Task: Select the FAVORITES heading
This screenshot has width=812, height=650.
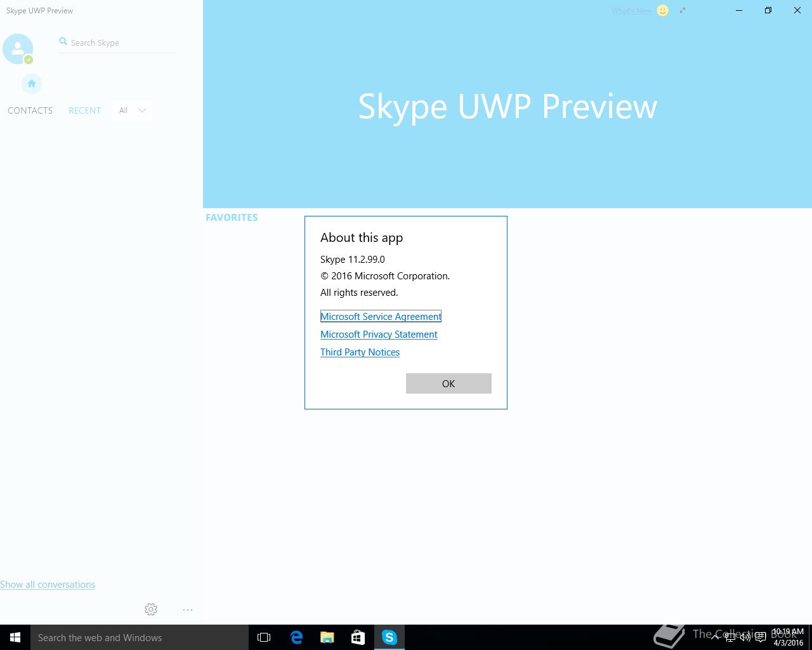Action: pyautogui.click(x=232, y=217)
